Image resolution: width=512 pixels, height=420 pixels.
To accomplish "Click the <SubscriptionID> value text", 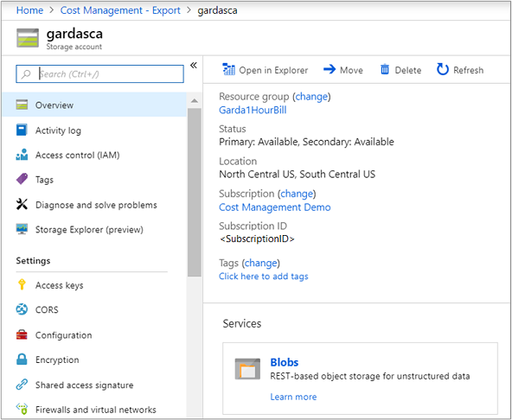I will [x=257, y=239].
